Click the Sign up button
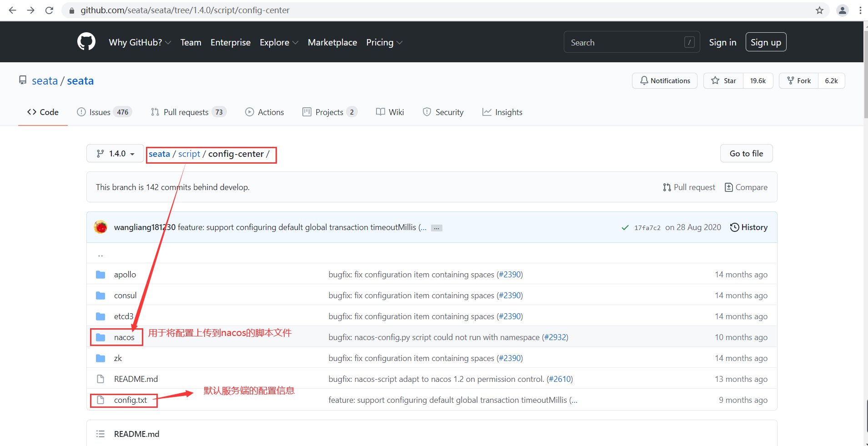 click(x=766, y=42)
